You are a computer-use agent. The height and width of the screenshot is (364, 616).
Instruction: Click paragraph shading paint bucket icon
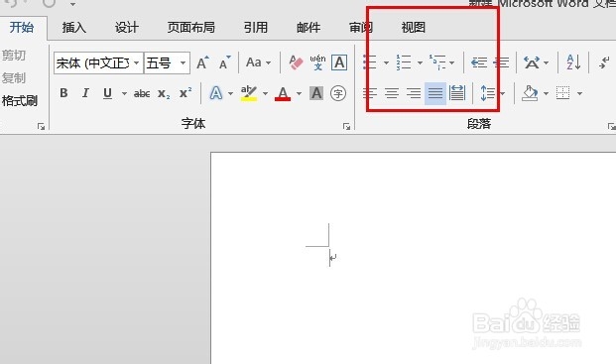(x=530, y=93)
